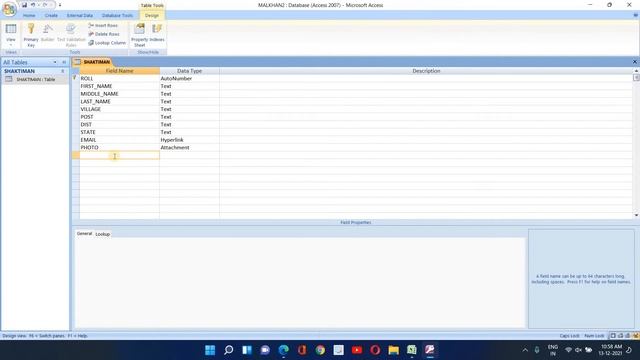Viewport: 640px width, 360px height.
Task: Select the MIDDLE_NAME field name cell
Action: coord(120,94)
